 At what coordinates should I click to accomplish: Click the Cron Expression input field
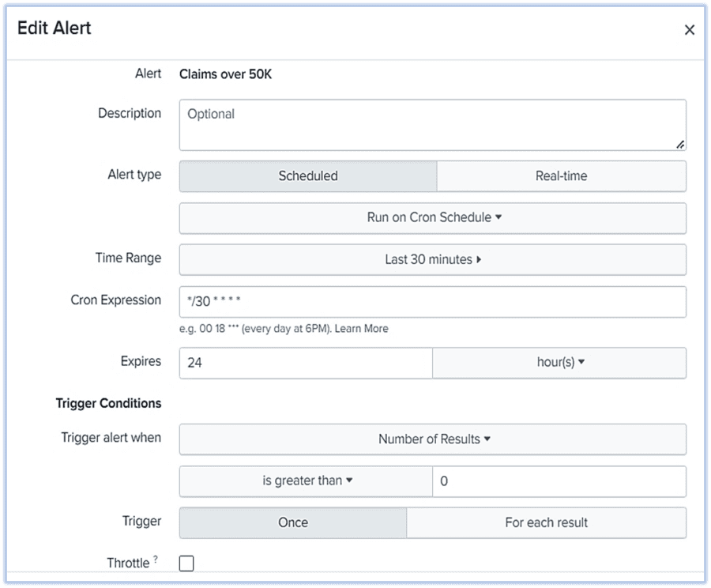click(x=432, y=302)
